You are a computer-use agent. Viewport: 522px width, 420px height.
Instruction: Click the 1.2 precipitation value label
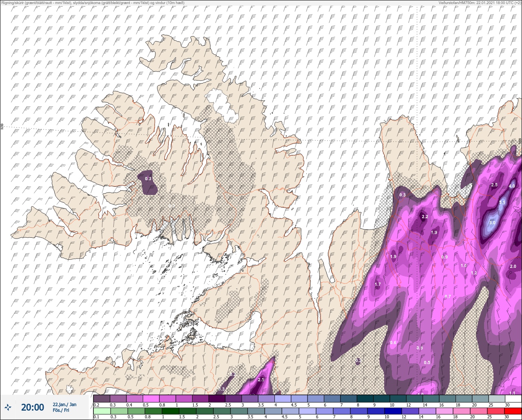[x=474, y=273]
